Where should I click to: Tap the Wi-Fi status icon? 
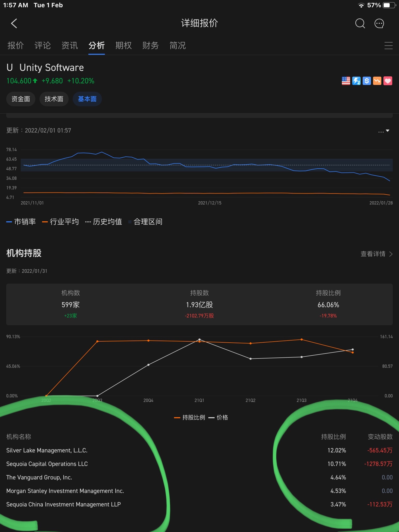click(x=361, y=5)
